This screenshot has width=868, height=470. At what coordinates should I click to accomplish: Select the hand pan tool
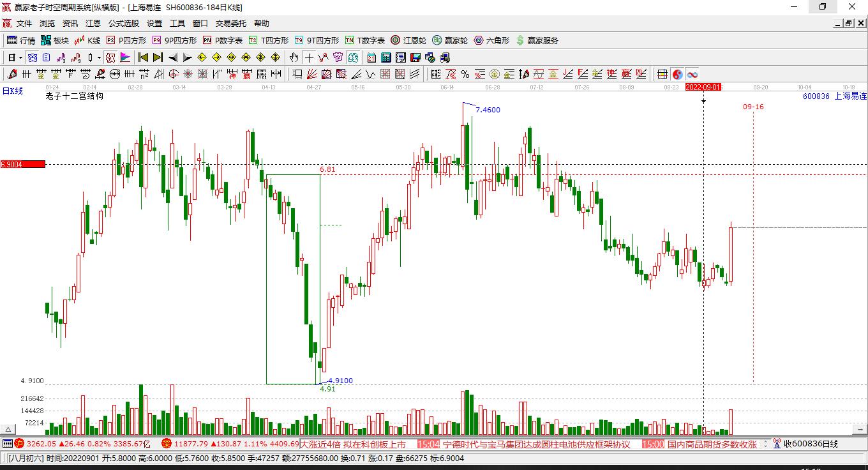click(x=294, y=57)
